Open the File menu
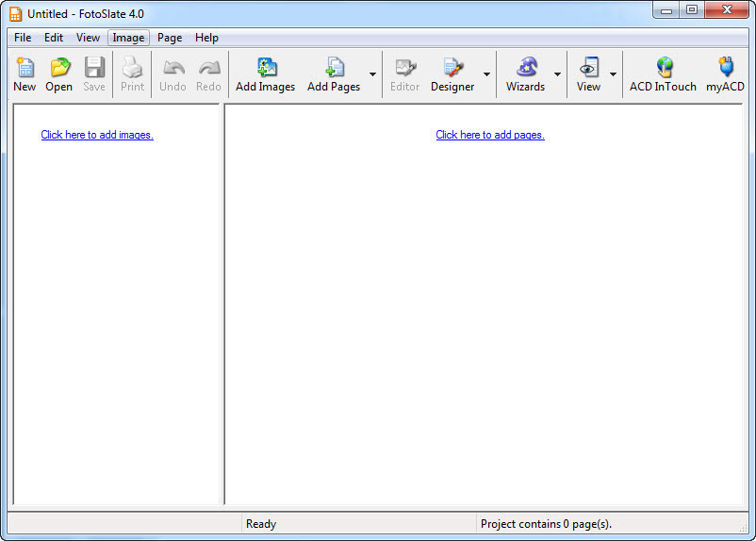 point(23,38)
